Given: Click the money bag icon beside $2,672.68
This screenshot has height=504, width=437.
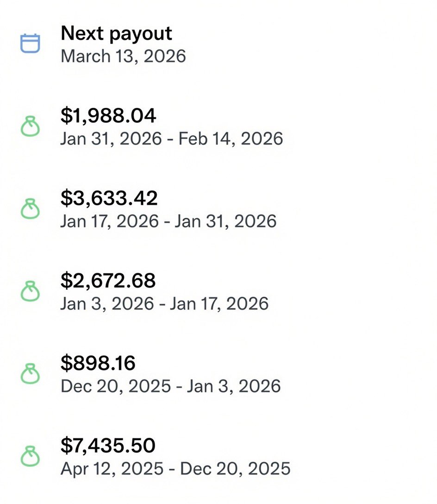Looking at the screenshot, I should (x=30, y=291).
